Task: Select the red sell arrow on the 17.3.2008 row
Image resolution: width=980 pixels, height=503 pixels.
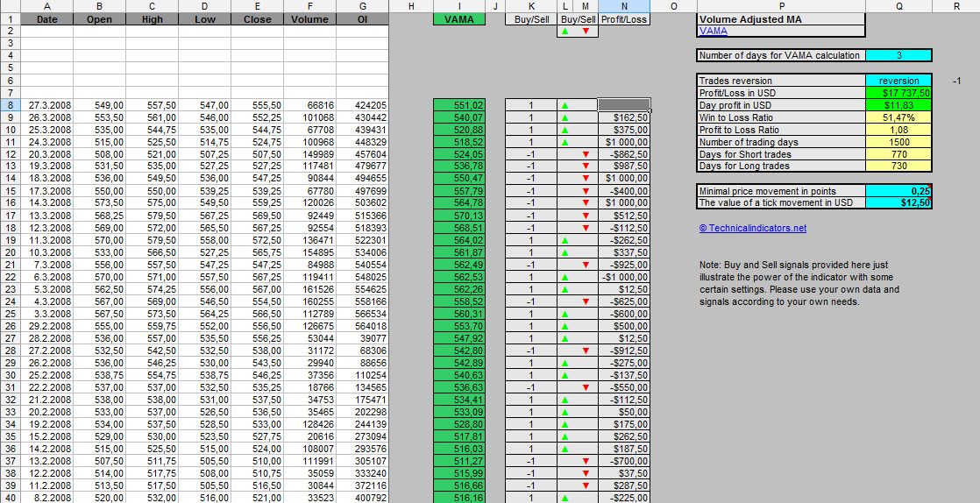Action: tap(586, 191)
